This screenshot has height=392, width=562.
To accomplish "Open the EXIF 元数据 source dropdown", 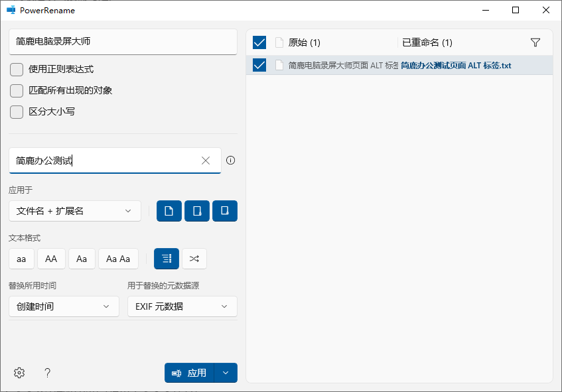I will click(x=182, y=306).
